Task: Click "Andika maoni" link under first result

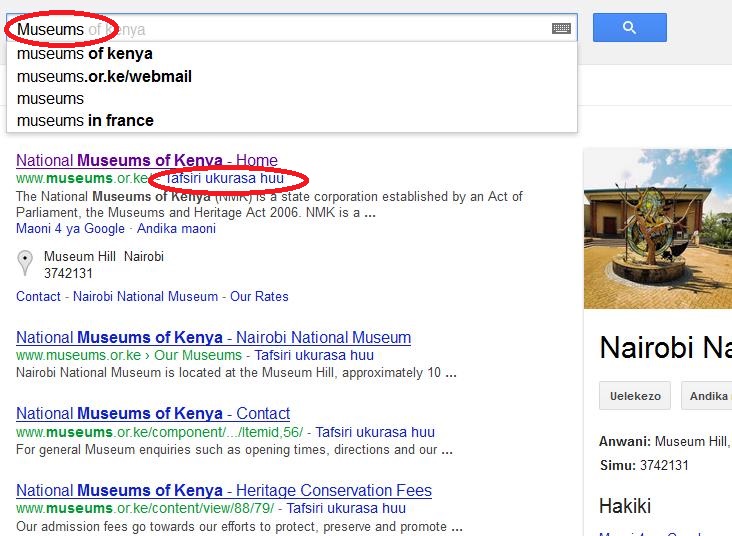Action: click(x=176, y=228)
